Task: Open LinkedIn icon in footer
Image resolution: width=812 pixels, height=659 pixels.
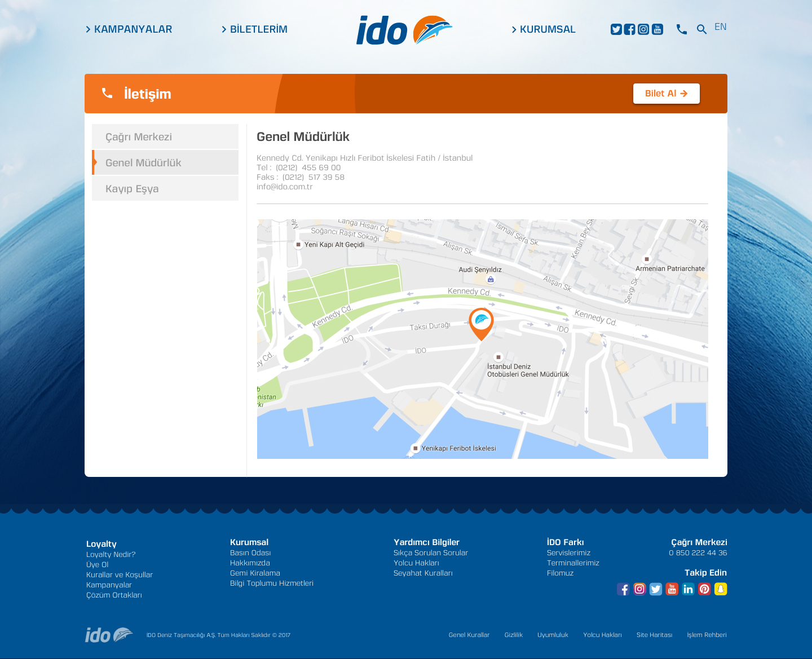Action: (x=688, y=589)
